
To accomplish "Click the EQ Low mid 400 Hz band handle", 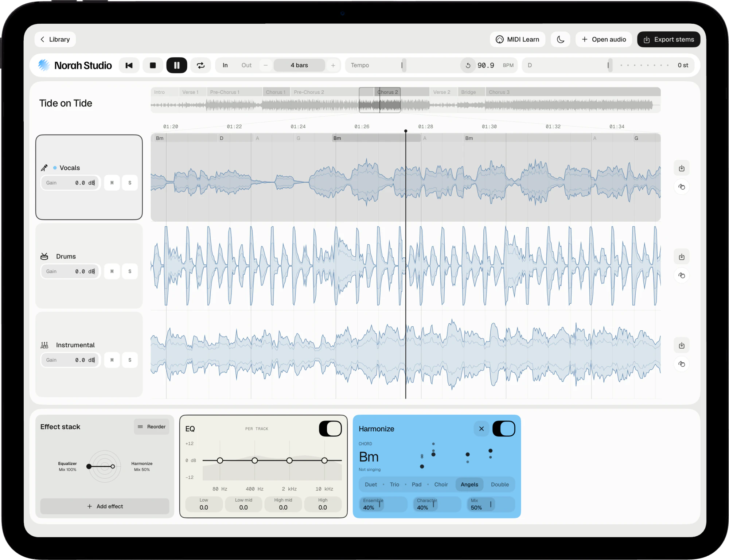I will (255, 460).
